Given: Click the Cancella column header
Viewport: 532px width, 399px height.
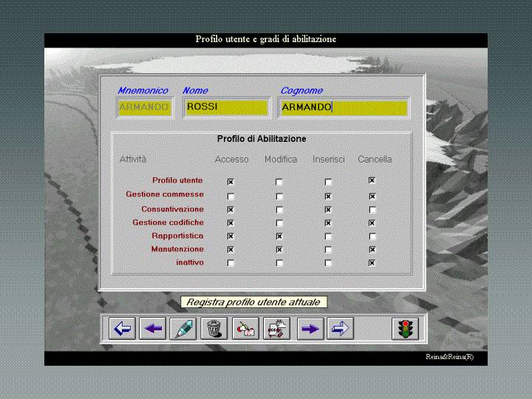Looking at the screenshot, I should point(375,159).
